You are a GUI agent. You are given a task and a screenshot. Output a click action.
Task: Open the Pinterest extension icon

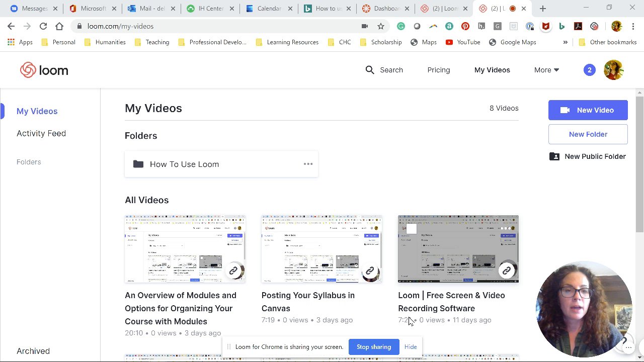pyautogui.click(x=465, y=26)
